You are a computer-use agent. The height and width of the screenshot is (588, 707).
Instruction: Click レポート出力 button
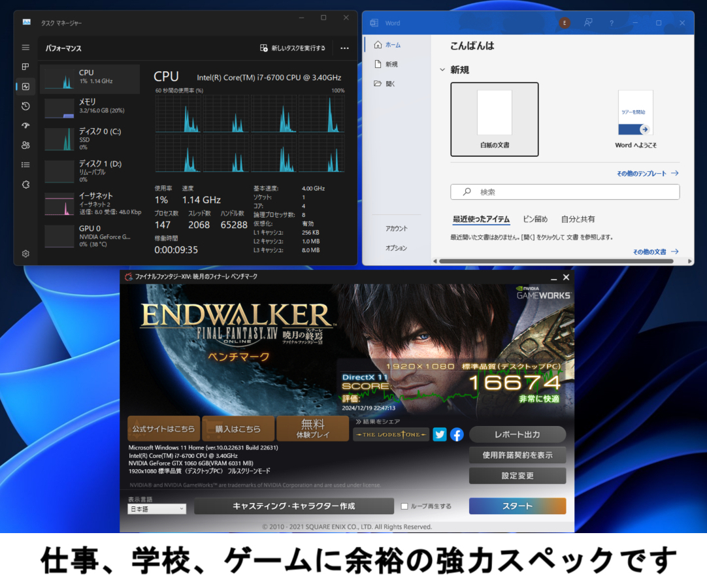pyautogui.click(x=517, y=434)
